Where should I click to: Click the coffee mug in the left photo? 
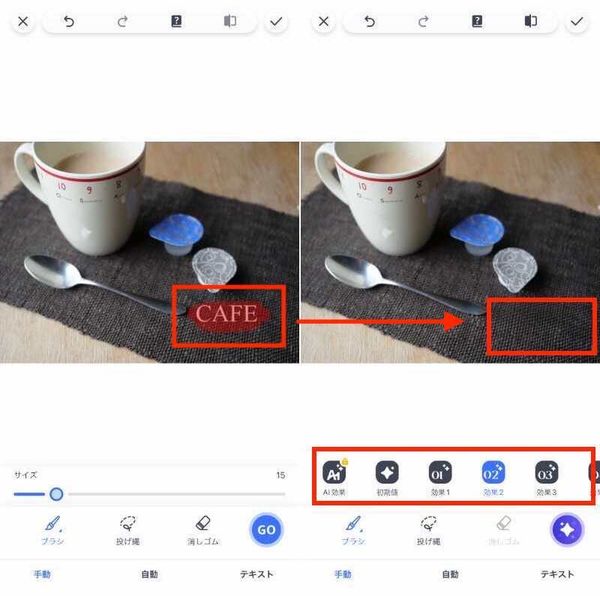point(82,197)
